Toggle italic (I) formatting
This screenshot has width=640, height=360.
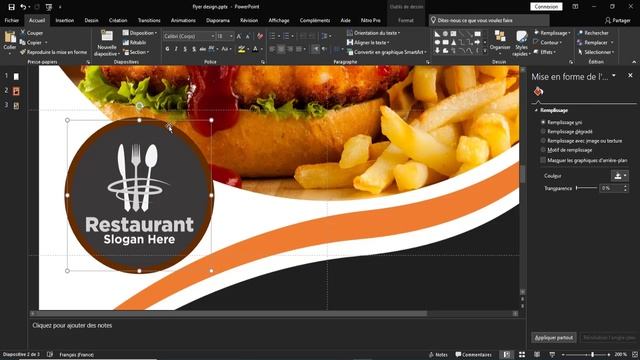coord(176,49)
